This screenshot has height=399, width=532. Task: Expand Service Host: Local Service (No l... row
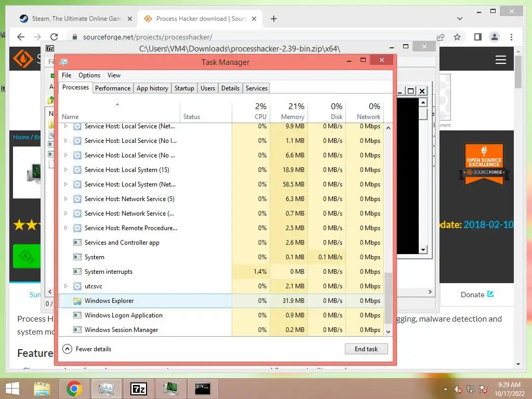(66, 141)
